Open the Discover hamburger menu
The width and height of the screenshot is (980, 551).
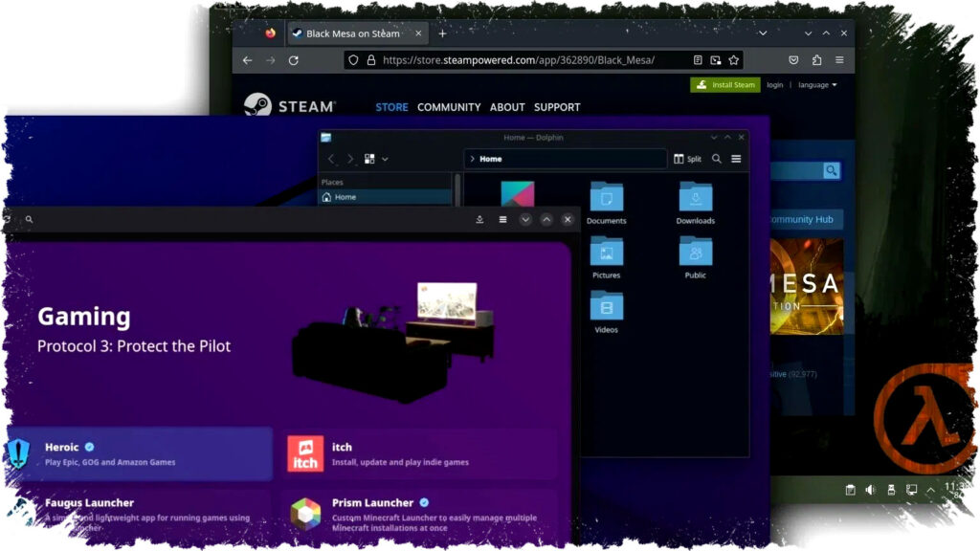pyautogui.click(x=502, y=219)
